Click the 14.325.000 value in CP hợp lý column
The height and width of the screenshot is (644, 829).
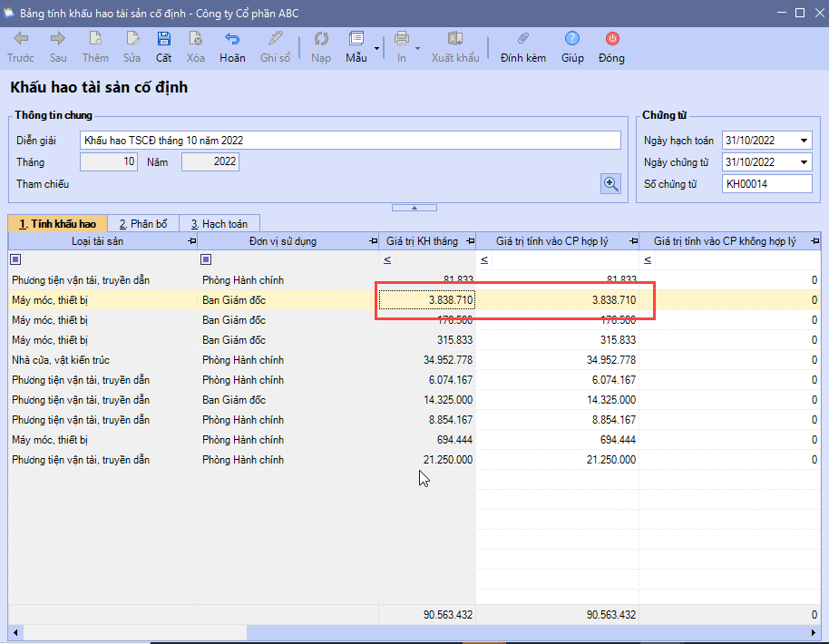[x=611, y=400]
